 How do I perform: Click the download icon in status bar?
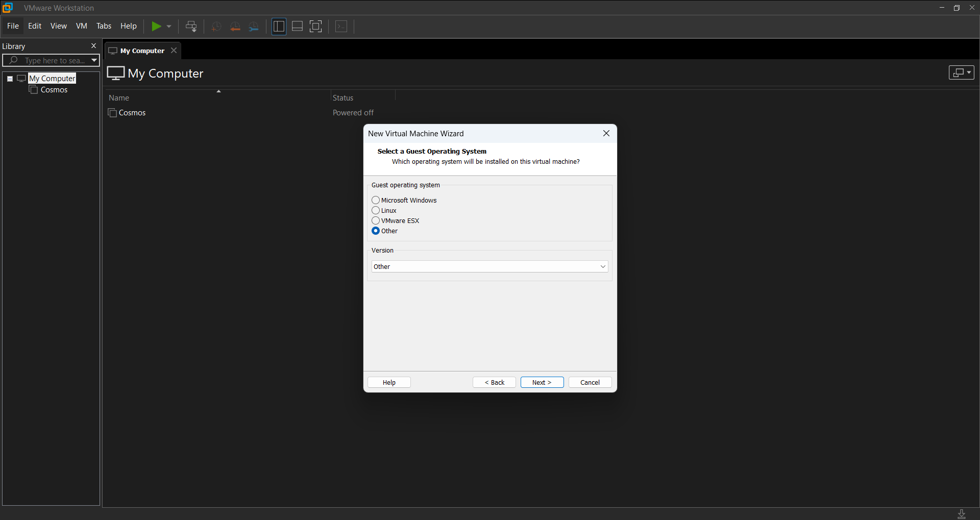(x=962, y=514)
